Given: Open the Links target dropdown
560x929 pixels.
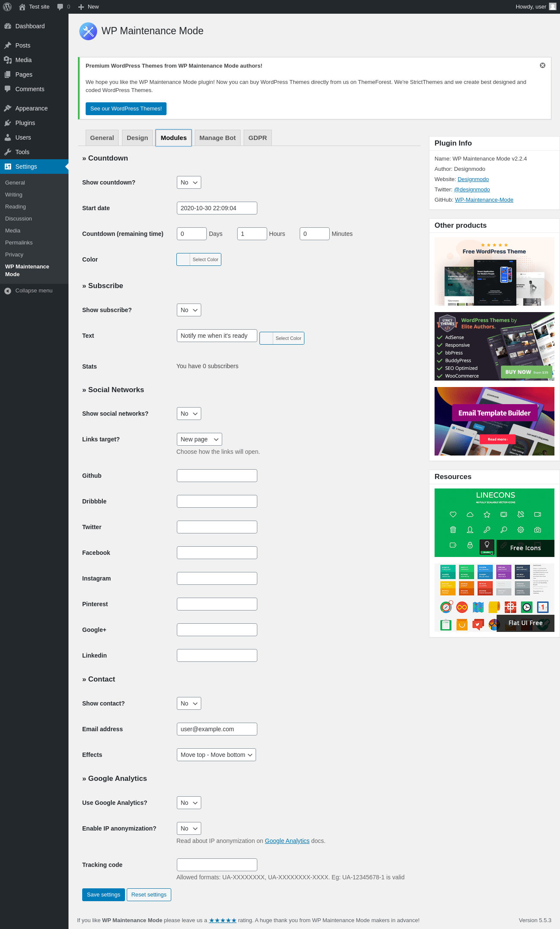Looking at the screenshot, I should [x=200, y=439].
